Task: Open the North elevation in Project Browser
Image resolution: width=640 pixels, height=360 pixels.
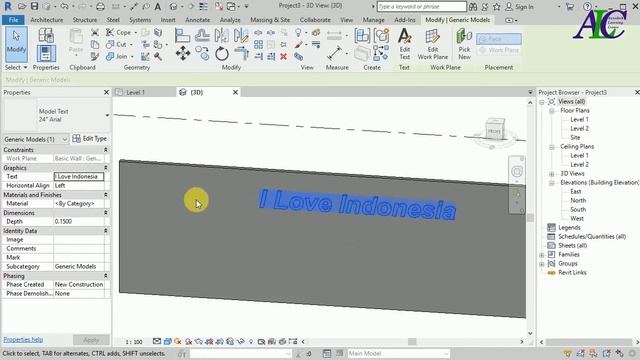Action: 578,200
